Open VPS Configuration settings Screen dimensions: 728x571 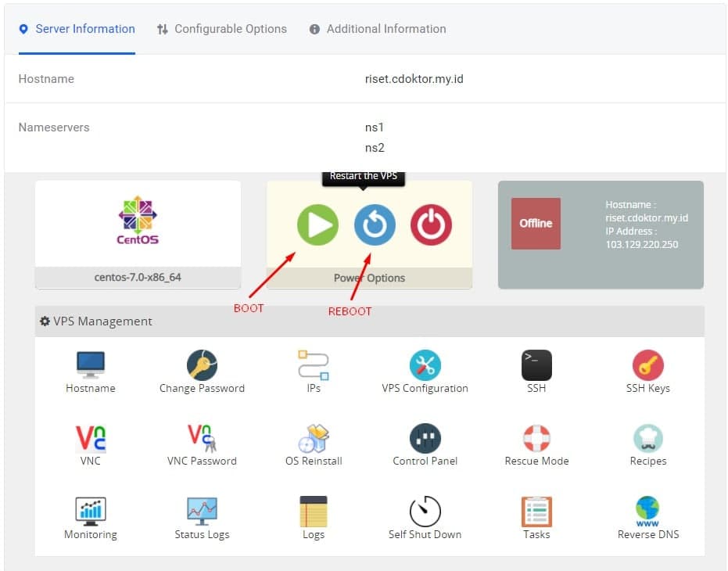click(425, 366)
